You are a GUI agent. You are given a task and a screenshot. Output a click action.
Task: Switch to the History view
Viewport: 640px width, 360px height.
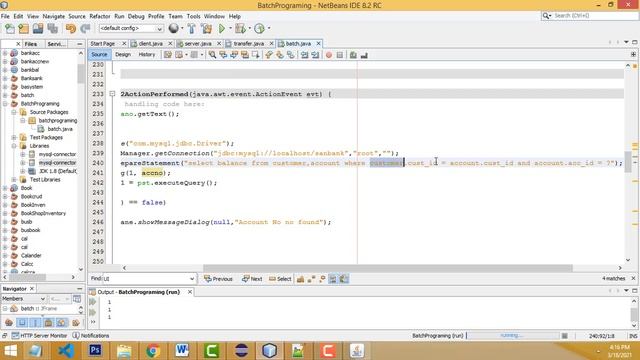click(147, 54)
